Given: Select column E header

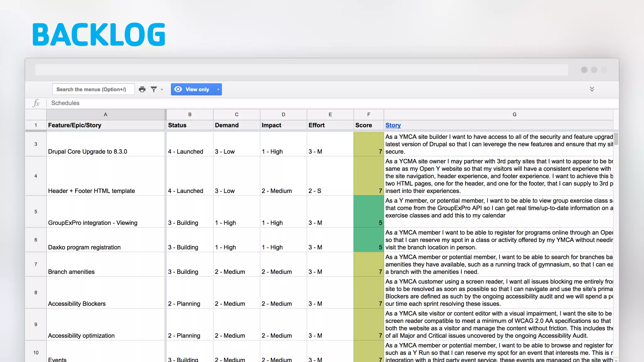Looking at the screenshot, I should 330,114.
